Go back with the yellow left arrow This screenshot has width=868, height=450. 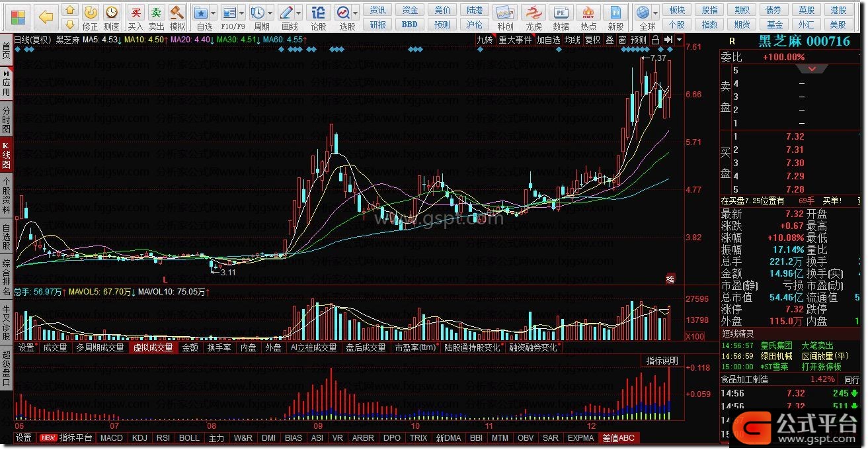click(46, 17)
